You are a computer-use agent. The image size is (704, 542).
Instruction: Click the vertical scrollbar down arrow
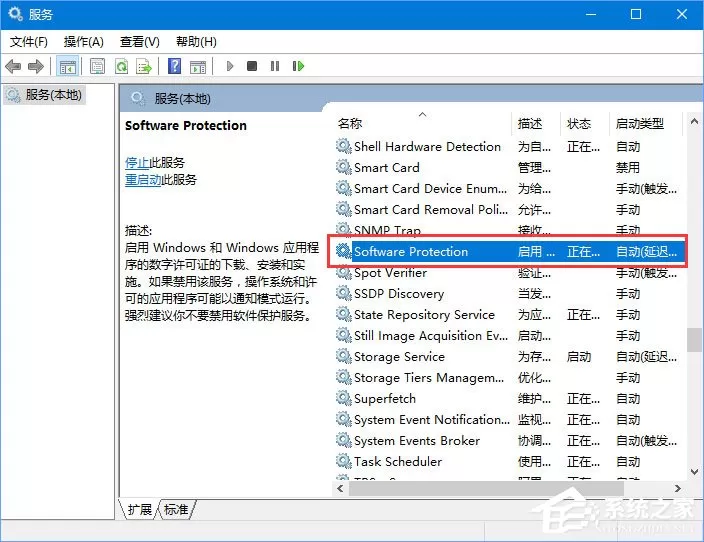point(694,472)
